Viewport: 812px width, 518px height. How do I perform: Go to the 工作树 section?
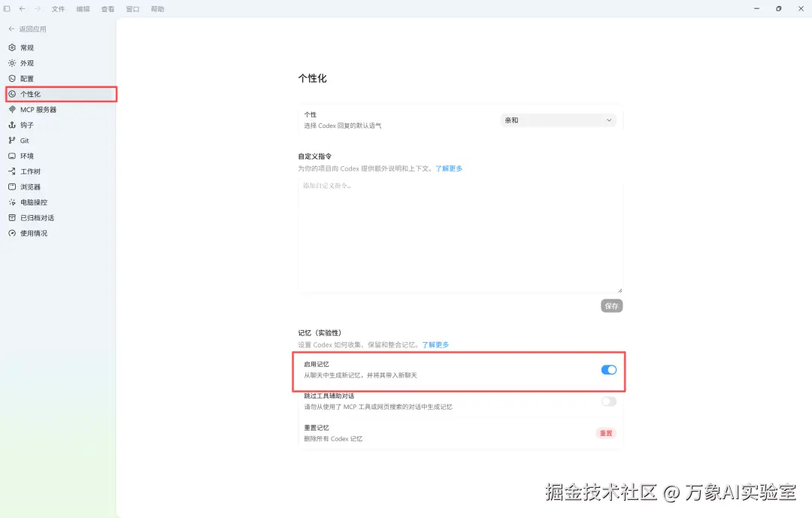(x=61, y=171)
